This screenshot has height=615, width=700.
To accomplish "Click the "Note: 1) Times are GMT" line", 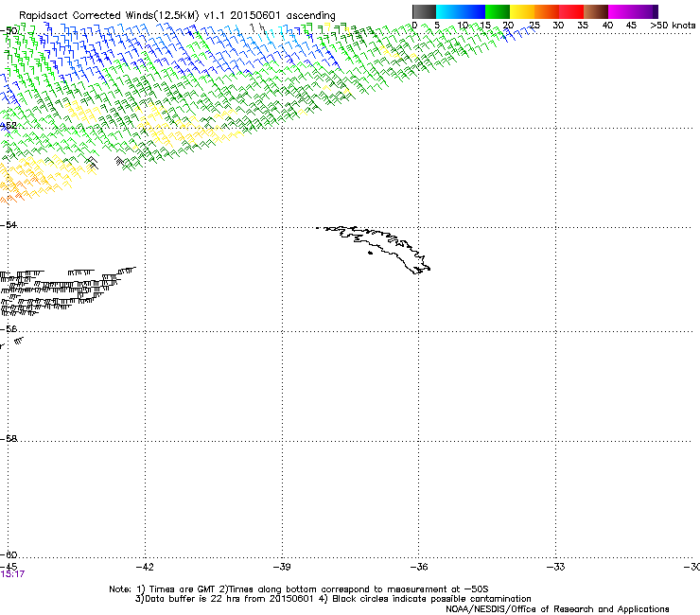I will click(x=299, y=589).
